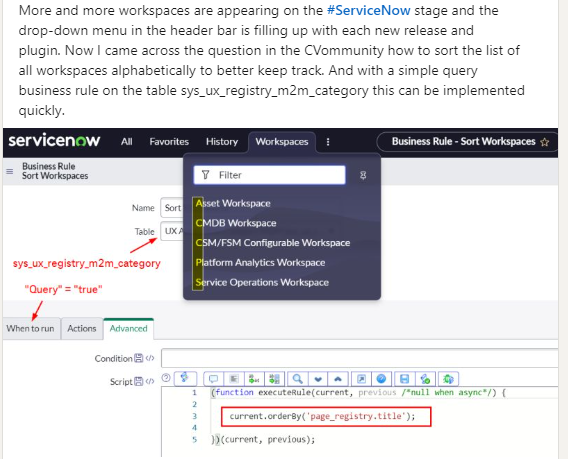Image resolution: width=568 pixels, height=459 pixels.
Task: Click the Table field
Action: [x=172, y=231]
